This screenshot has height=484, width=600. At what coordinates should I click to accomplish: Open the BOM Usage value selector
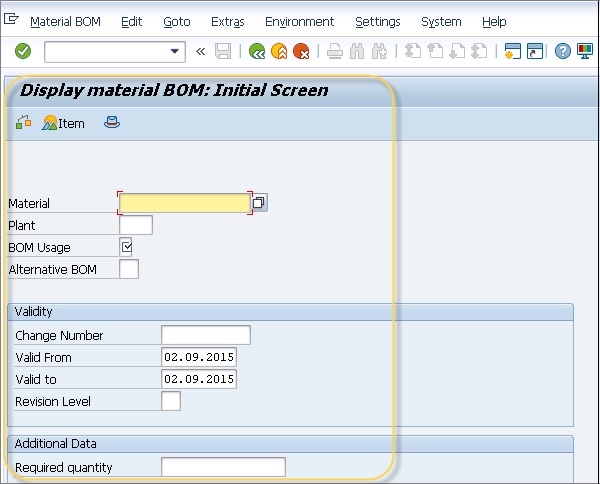(x=126, y=247)
